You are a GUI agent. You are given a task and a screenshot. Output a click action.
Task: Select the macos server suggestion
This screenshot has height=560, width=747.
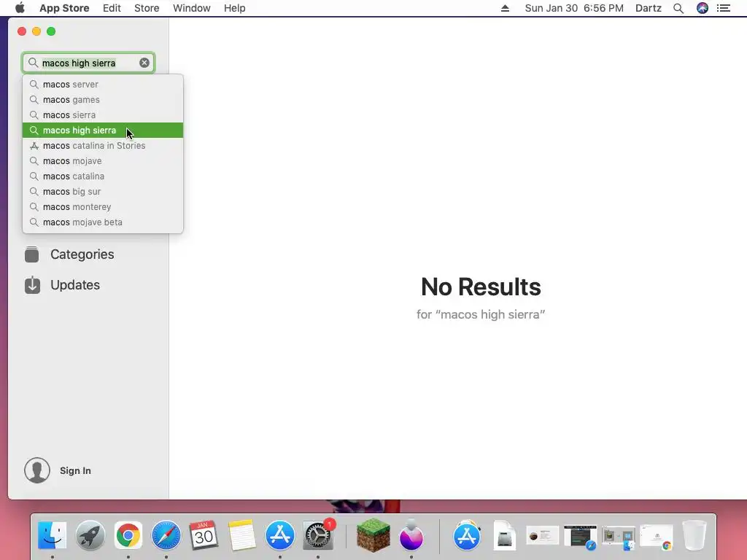(103, 85)
